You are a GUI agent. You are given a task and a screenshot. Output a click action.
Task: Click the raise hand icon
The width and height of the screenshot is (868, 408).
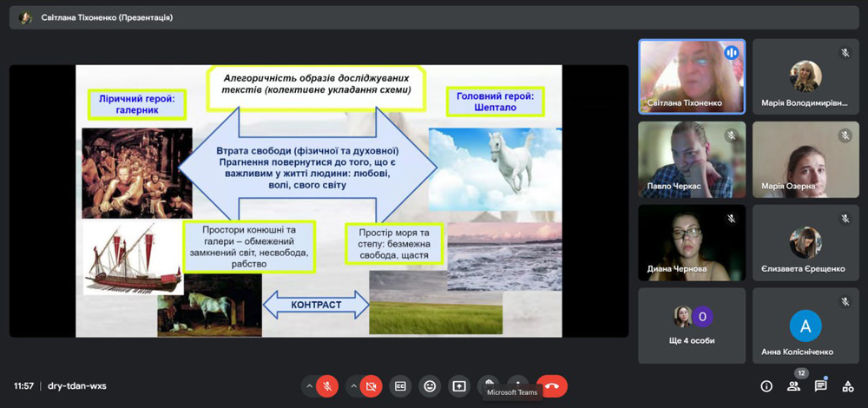(489, 382)
